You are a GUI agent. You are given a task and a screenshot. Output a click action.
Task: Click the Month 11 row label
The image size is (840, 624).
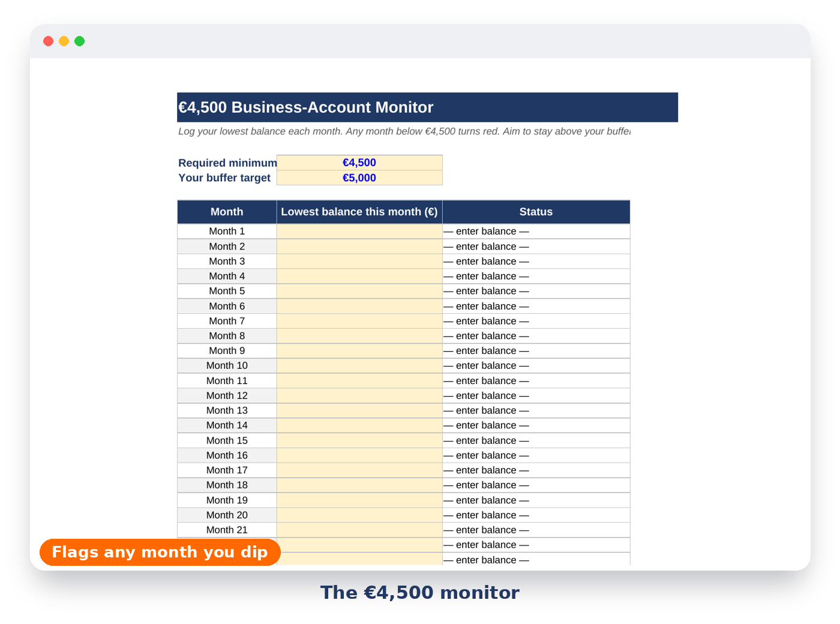click(x=227, y=380)
